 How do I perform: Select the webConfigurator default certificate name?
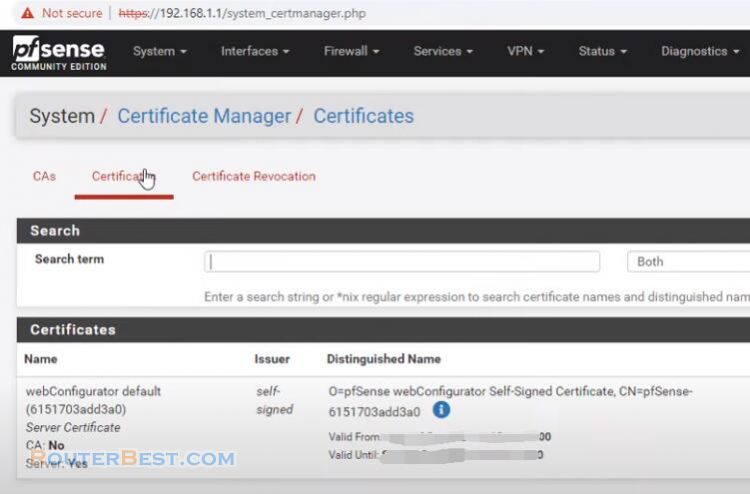[93, 400]
